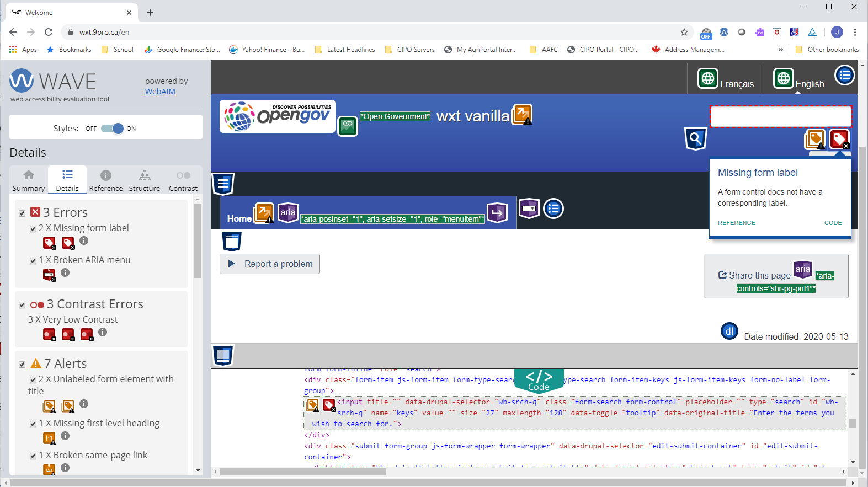Image resolution: width=868 pixels, height=487 pixels.
Task: Click the dl definition list icon near Date modified
Action: (729, 331)
